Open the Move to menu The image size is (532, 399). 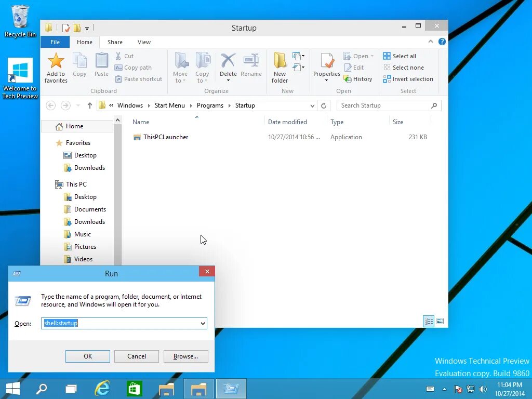(x=180, y=68)
